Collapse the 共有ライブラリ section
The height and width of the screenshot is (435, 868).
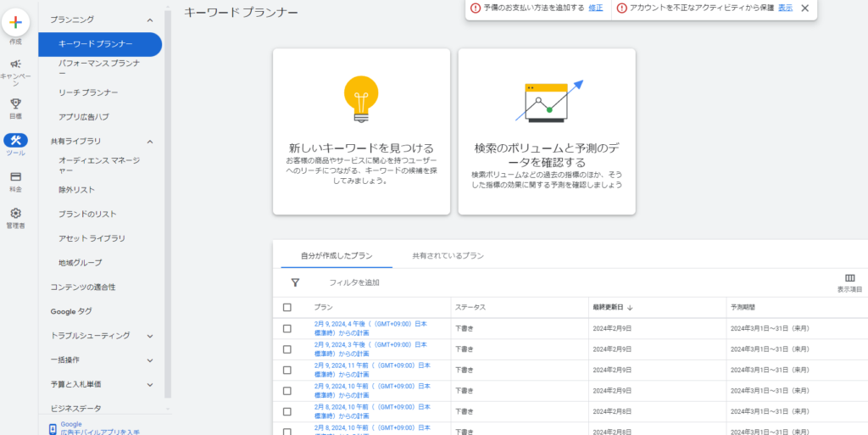pyautogui.click(x=150, y=142)
